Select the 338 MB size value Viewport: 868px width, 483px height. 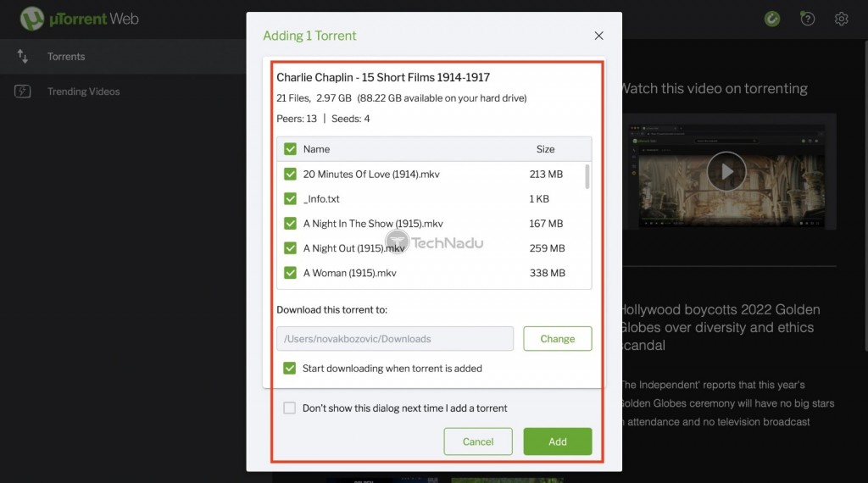(x=547, y=274)
